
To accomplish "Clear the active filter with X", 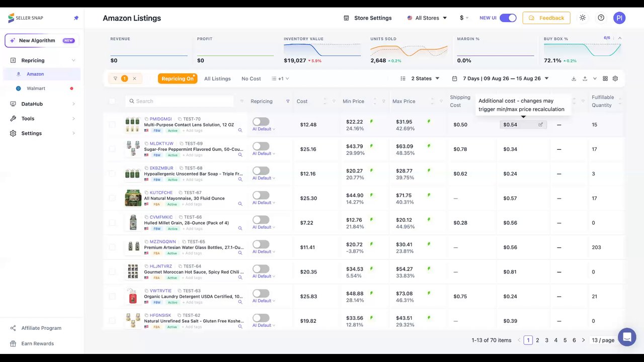I will pyautogui.click(x=134, y=78).
